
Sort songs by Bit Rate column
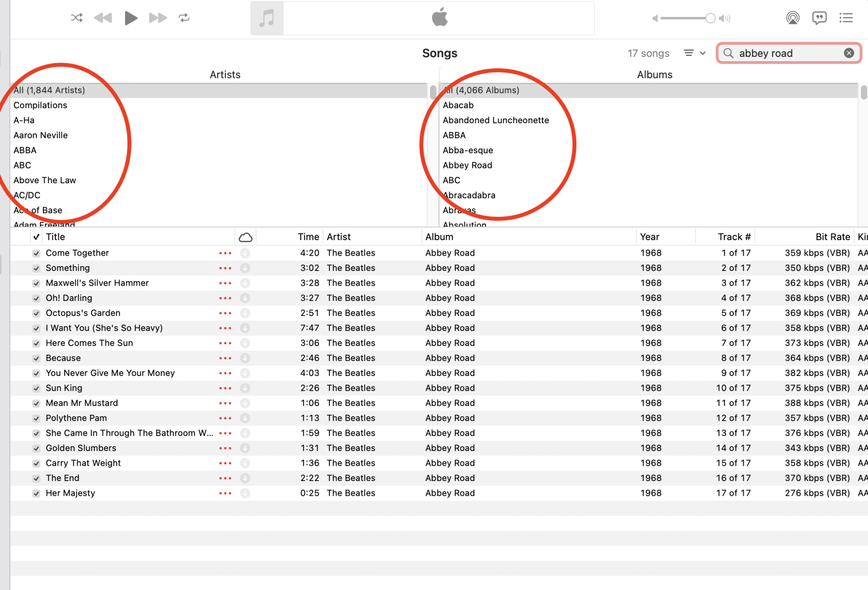click(x=832, y=237)
